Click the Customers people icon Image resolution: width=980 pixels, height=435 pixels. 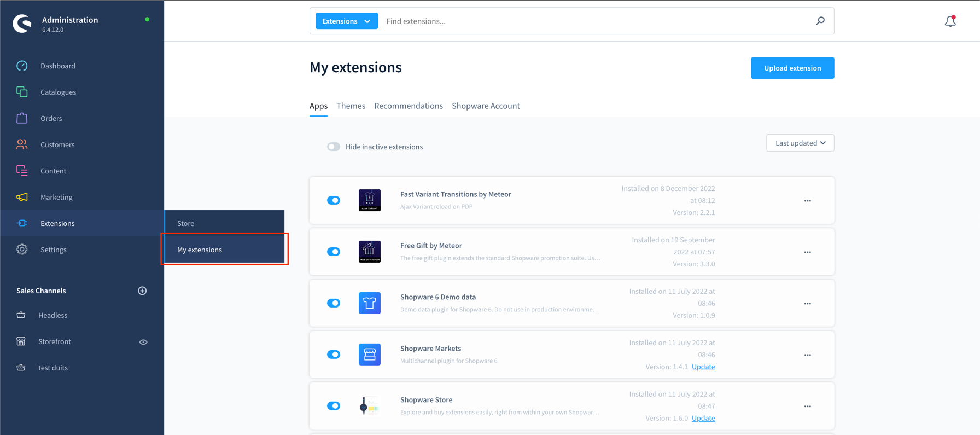(x=22, y=144)
